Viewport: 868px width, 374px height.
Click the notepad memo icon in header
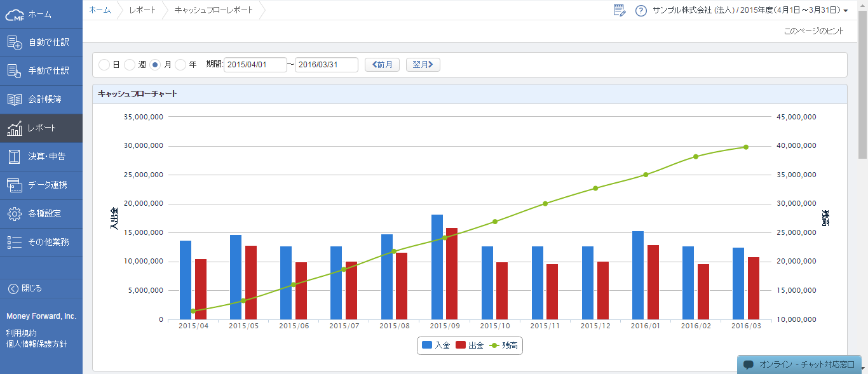click(x=620, y=10)
